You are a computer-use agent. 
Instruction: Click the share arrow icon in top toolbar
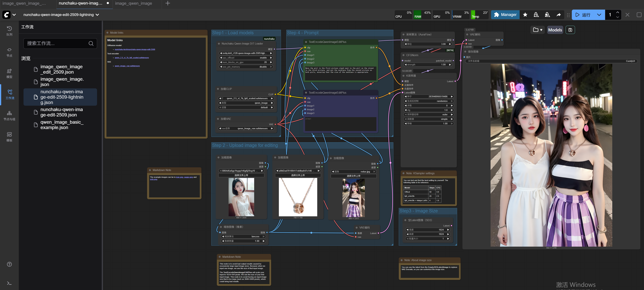pyautogui.click(x=559, y=15)
